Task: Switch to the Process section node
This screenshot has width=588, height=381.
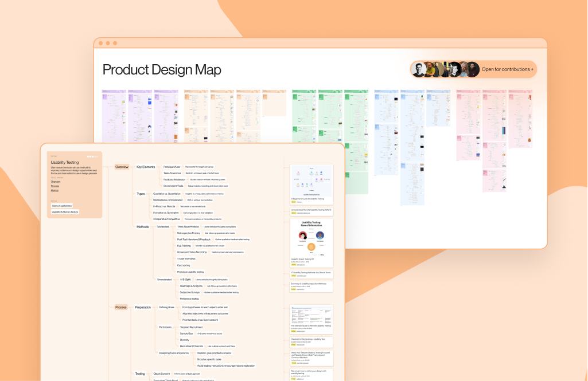Action: click(121, 307)
